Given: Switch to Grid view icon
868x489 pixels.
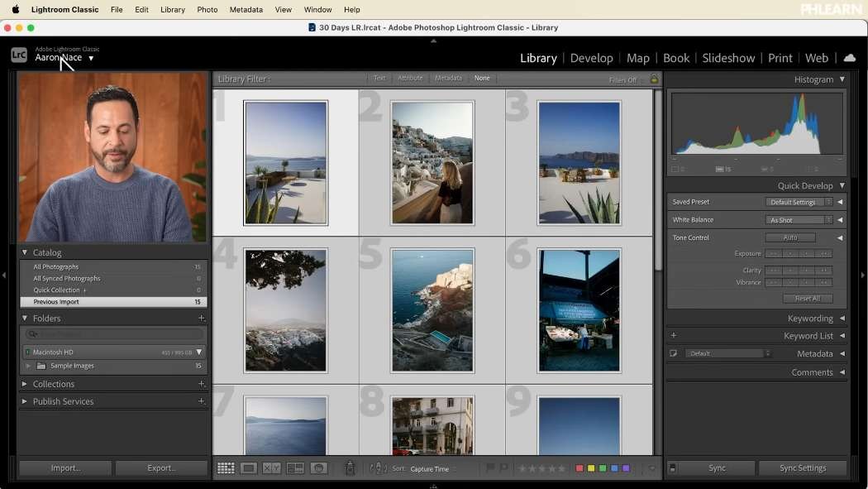Looking at the screenshot, I should (226, 468).
